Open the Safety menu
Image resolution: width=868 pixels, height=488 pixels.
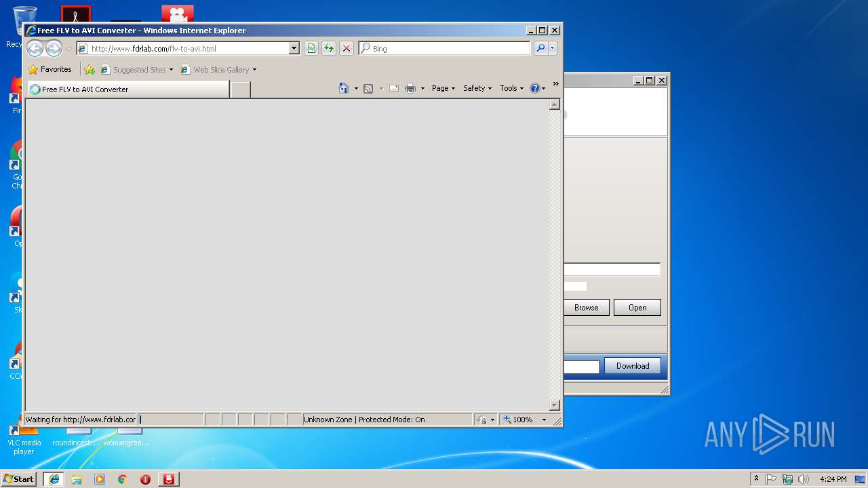coord(477,88)
